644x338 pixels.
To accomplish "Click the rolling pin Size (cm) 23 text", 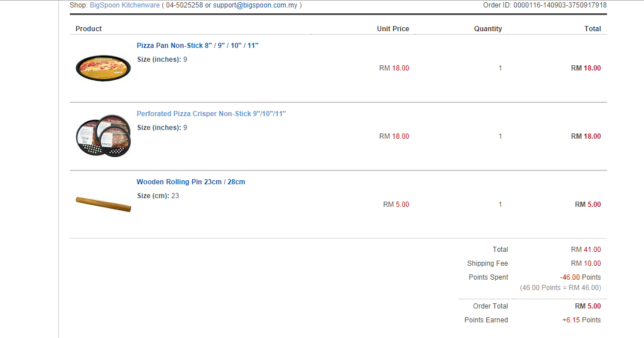I will (158, 196).
